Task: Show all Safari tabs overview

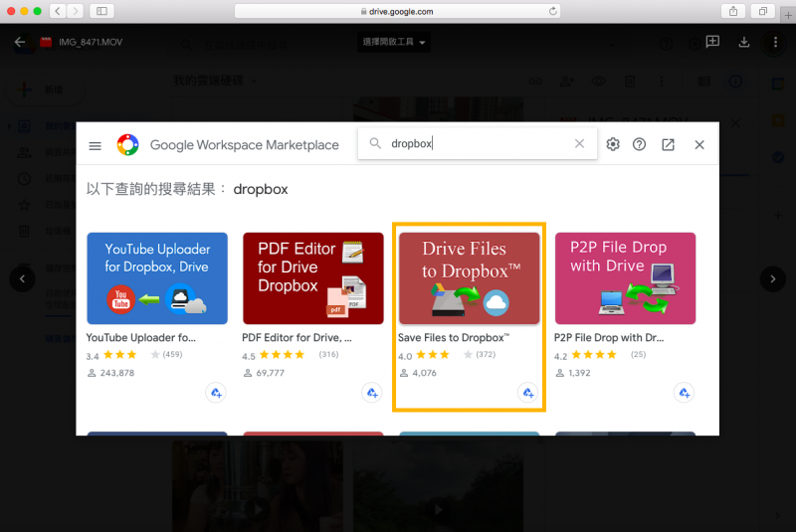Action: pyautogui.click(x=762, y=11)
